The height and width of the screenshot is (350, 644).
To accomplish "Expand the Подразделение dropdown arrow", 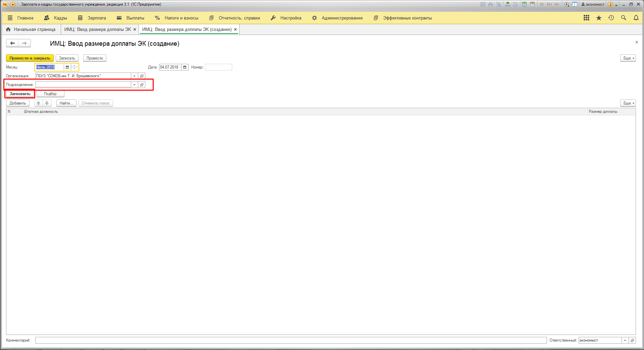I will (x=134, y=85).
